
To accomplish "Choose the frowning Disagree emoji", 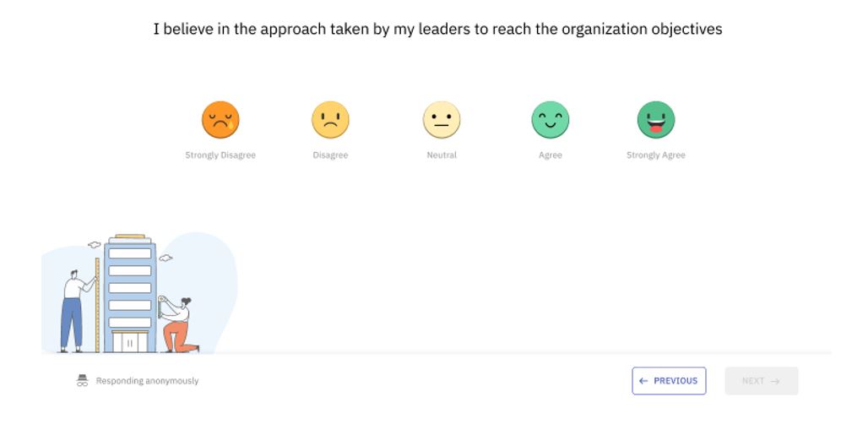I will tap(330, 120).
